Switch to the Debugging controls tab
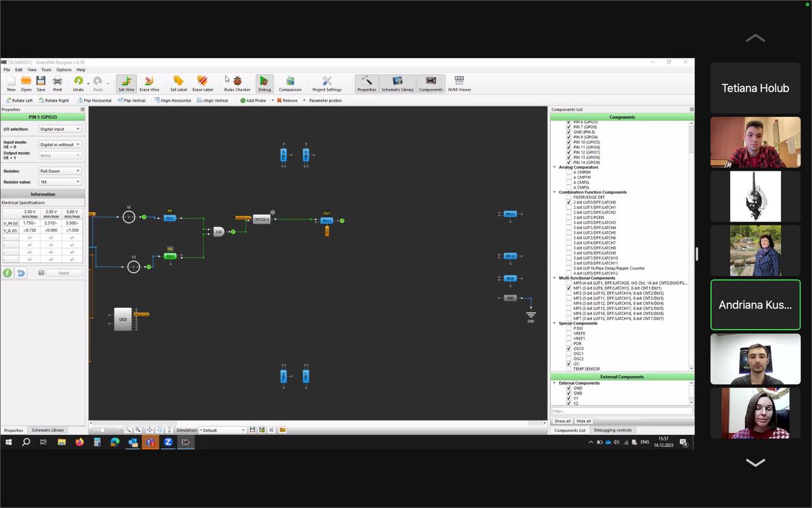The width and height of the screenshot is (812, 508). 612,430
